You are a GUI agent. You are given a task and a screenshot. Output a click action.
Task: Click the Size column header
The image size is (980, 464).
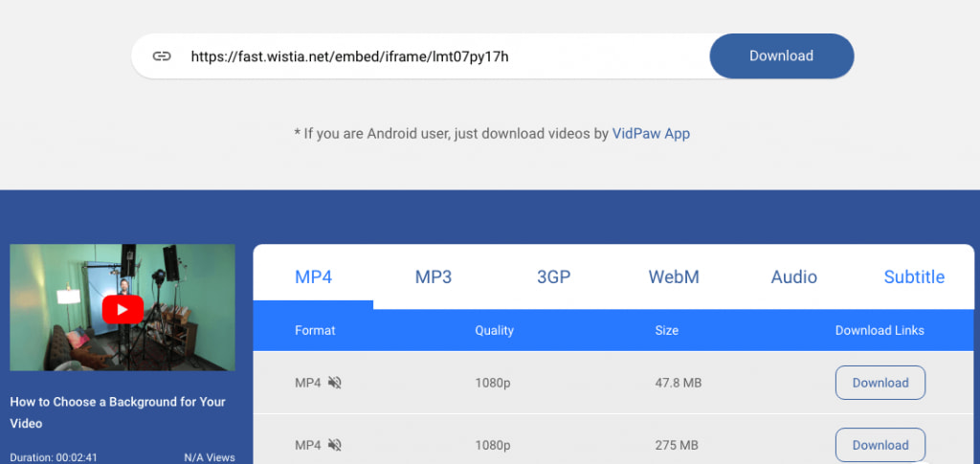coord(666,330)
